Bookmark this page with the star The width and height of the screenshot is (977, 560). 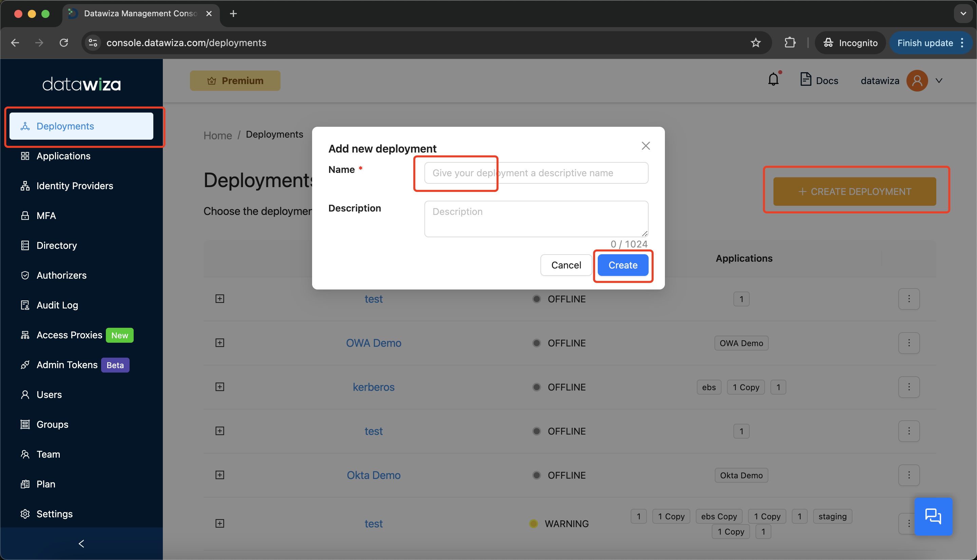pyautogui.click(x=755, y=43)
